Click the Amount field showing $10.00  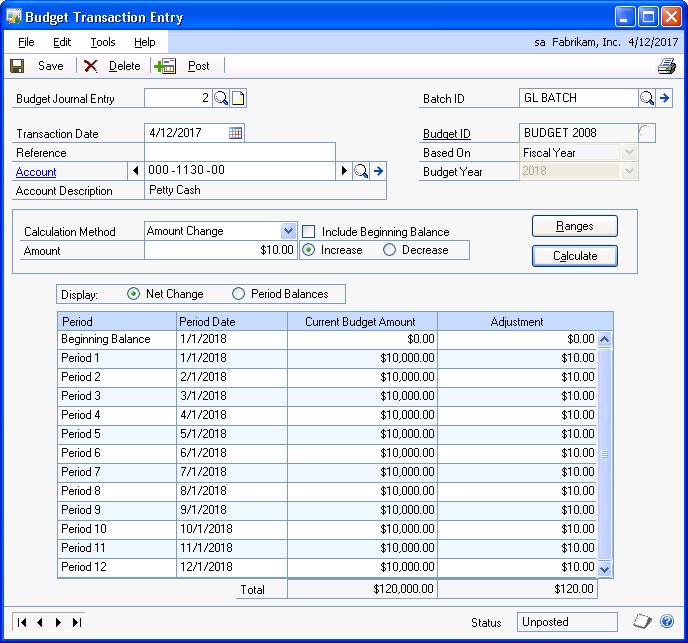(x=221, y=250)
